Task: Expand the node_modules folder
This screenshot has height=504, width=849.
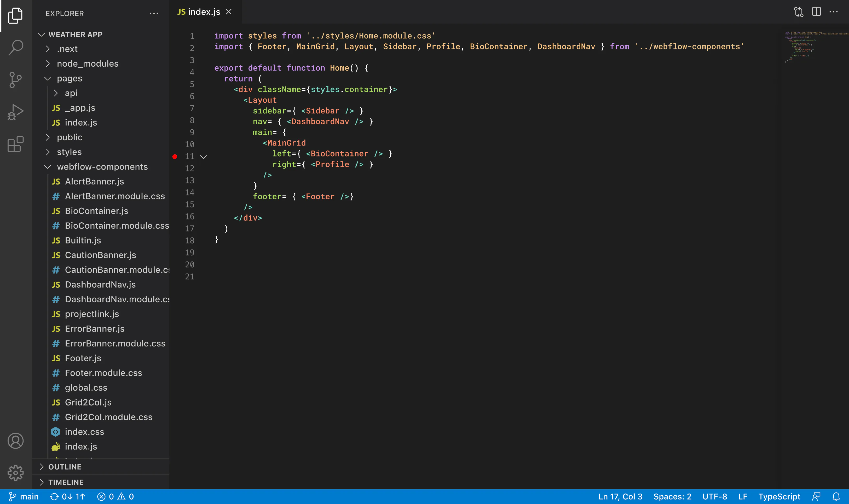Action: (x=48, y=63)
